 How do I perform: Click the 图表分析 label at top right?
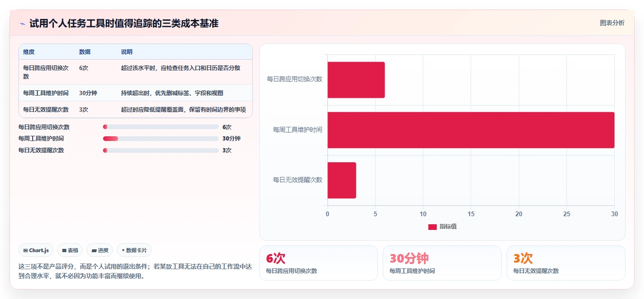click(x=612, y=23)
